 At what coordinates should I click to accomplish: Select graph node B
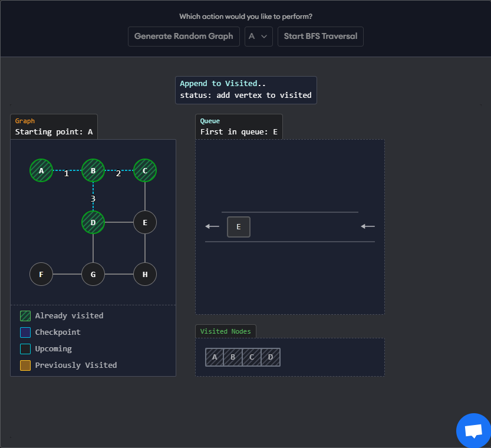(x=93, y=170)
